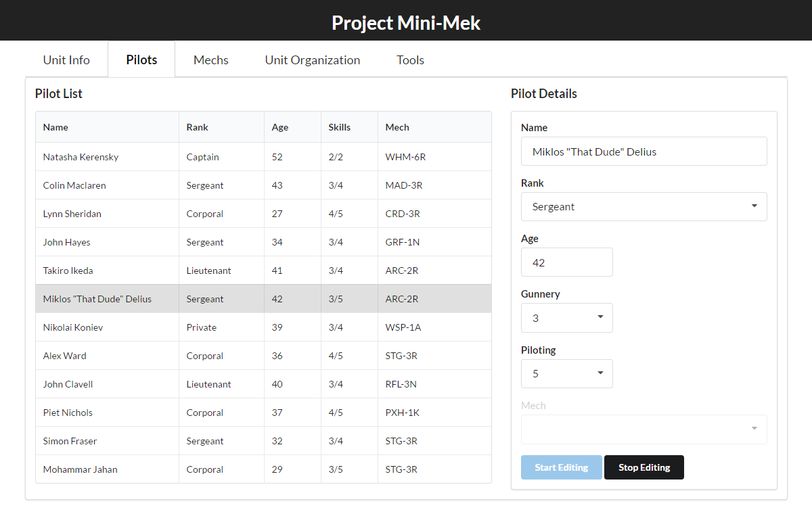Click the RFL-3N mech cell
Screen dimensions: 812x514
435,384
